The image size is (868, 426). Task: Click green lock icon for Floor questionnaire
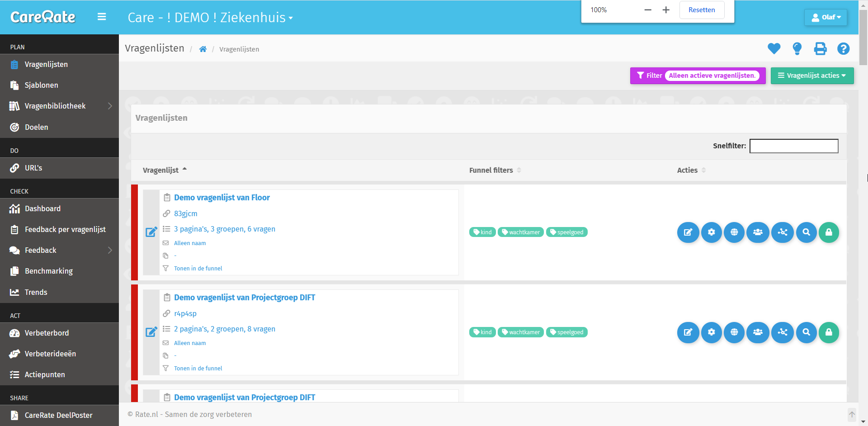[x=829, y=232]
